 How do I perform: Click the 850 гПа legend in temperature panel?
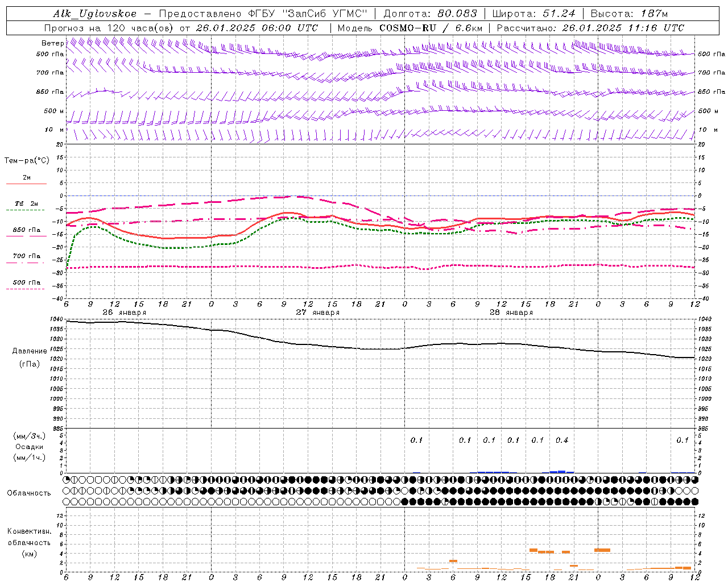27,230
